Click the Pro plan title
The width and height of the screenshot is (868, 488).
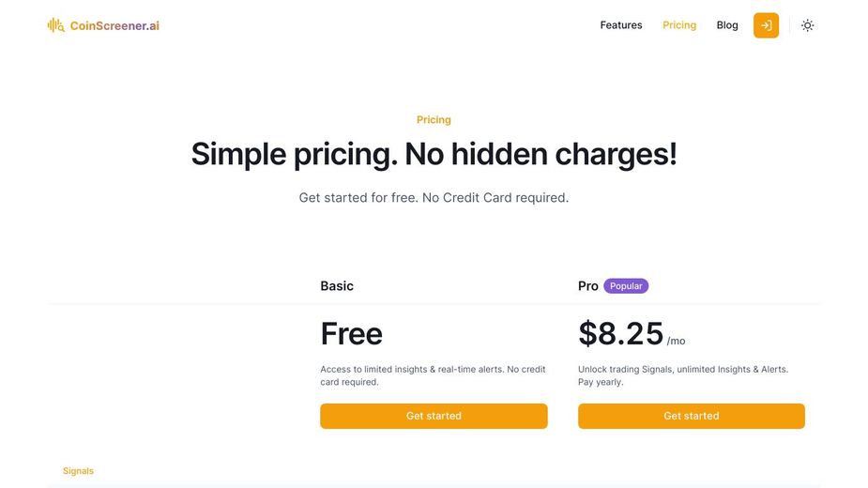pyautogui.click(x=588, y=286)
